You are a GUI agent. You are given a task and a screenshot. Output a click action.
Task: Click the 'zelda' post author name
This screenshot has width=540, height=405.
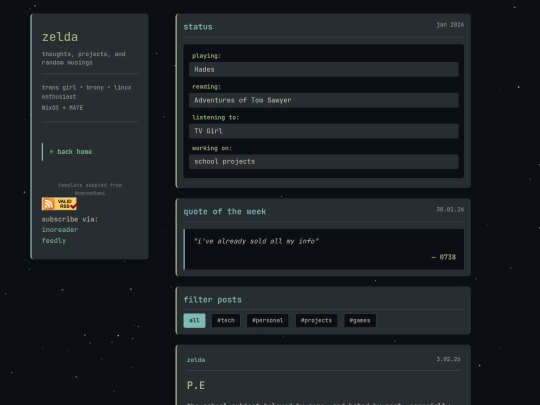coord(196,360)
